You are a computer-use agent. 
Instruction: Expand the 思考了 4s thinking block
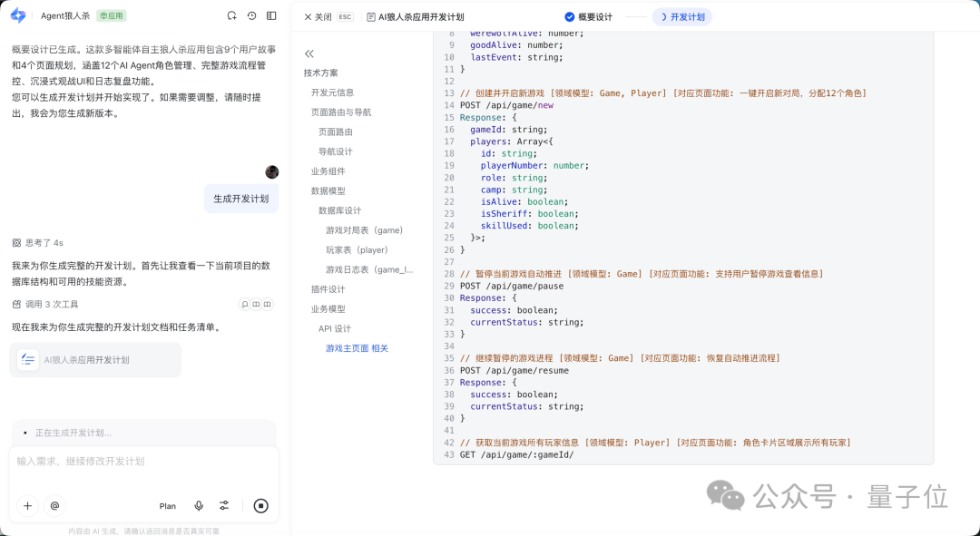[38, 243]
